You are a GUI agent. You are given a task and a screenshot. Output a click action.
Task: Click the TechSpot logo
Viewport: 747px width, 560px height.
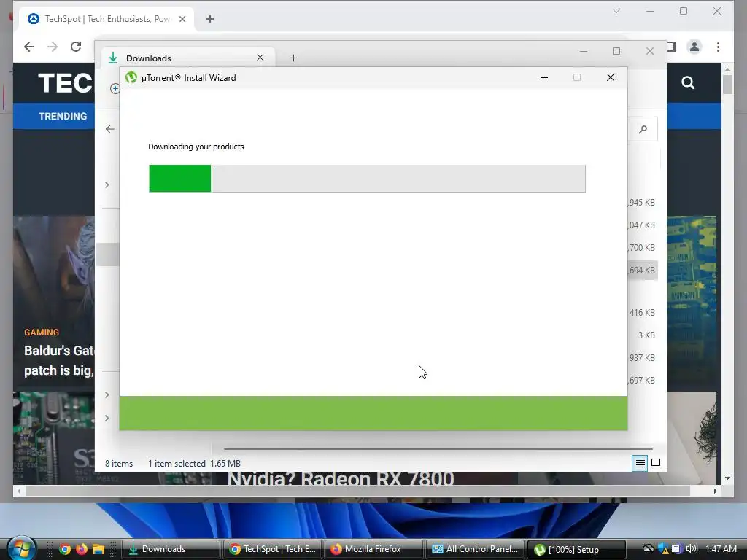pyautogui.click(x=65, y=83)
